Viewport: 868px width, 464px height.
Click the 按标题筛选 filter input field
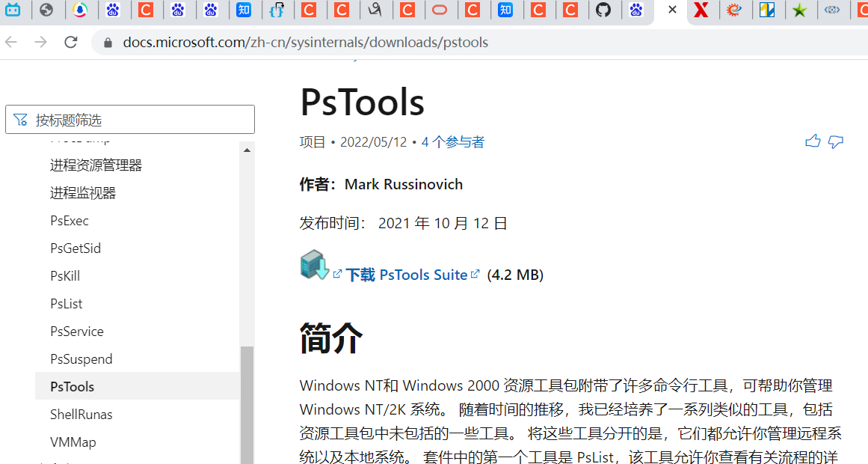[135, 119]
